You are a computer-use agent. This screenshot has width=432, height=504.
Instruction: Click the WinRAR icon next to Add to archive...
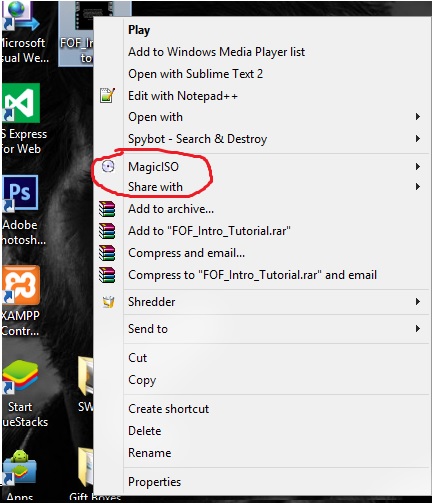(x=107, y=209)
